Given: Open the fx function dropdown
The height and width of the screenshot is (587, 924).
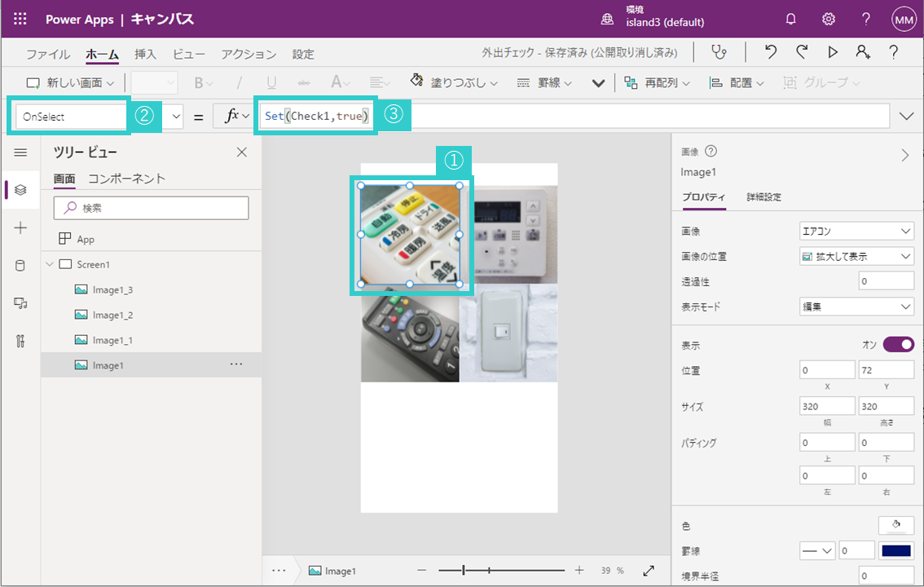Looking at the screenshot, I should [x=246, y=117].
